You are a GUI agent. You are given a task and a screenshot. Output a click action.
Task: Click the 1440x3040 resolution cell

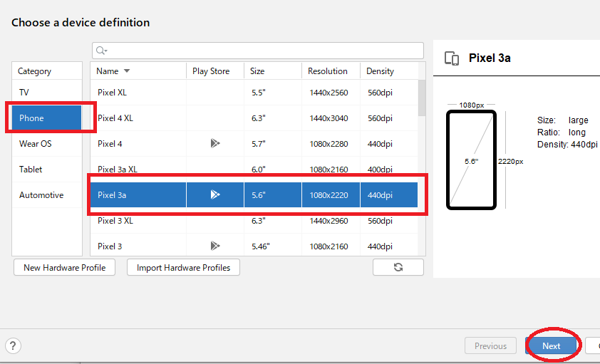pyautogui.click(x=329, y=118)
